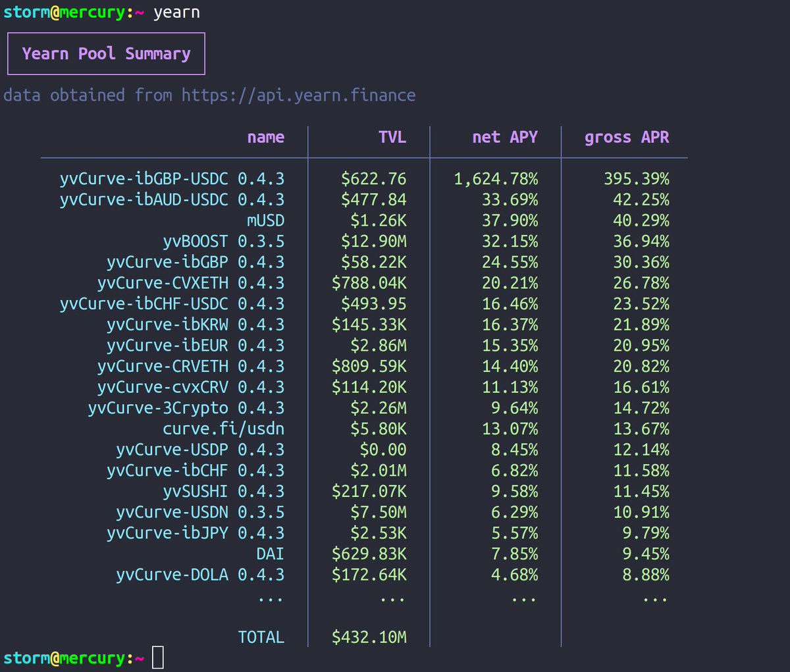
Task: Click the net APY value 32.15%
Action: pos(510,242)
